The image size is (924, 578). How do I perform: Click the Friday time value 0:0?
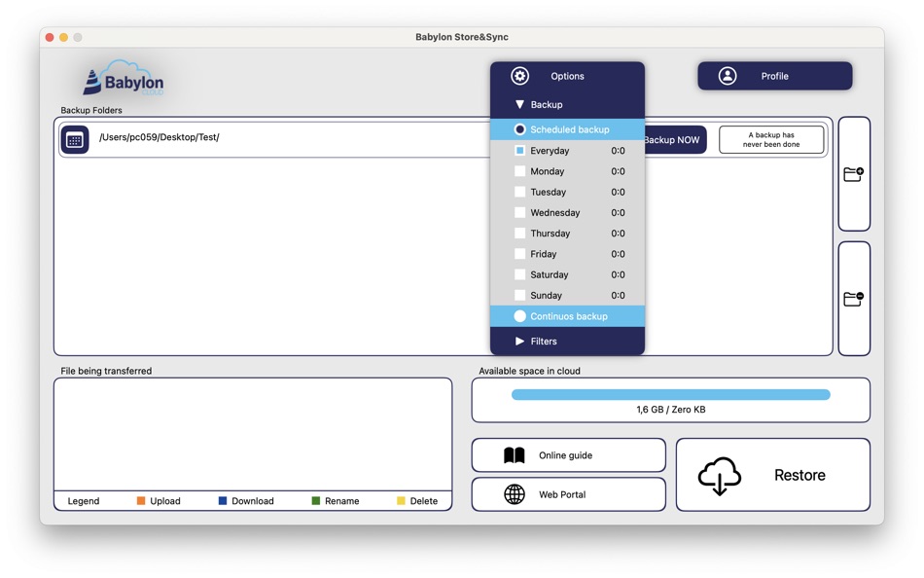click(x=618, y=254)
